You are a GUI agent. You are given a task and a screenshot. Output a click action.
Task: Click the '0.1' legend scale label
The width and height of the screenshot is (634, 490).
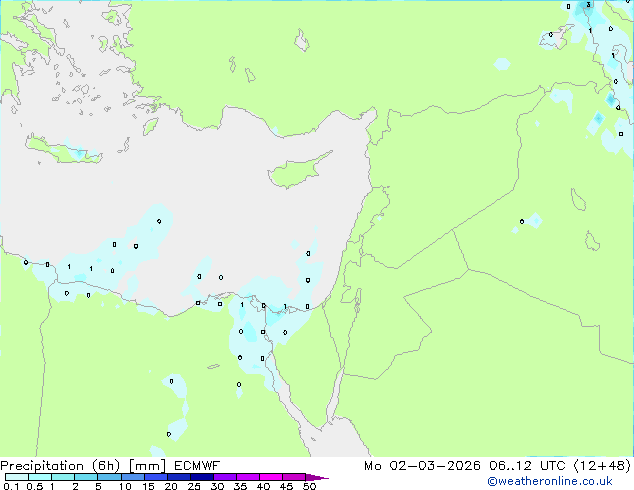click(x=11, y=486)
